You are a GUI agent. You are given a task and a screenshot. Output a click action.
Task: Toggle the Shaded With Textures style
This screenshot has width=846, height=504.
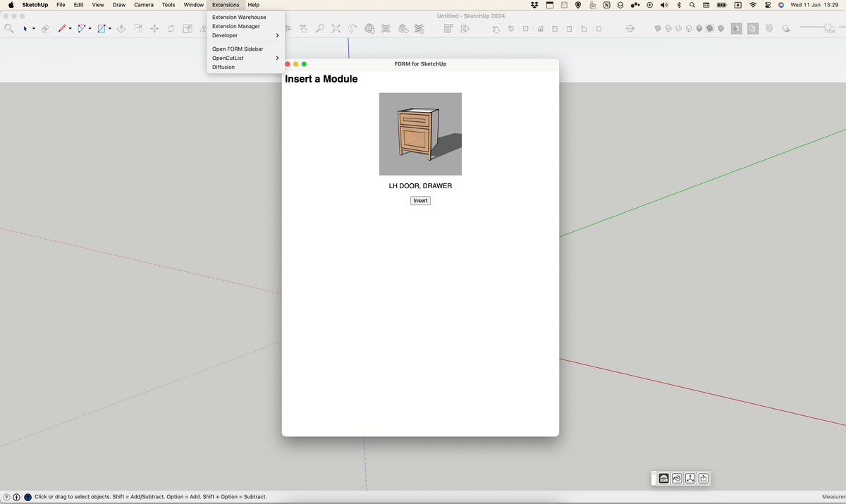[711, 29]
